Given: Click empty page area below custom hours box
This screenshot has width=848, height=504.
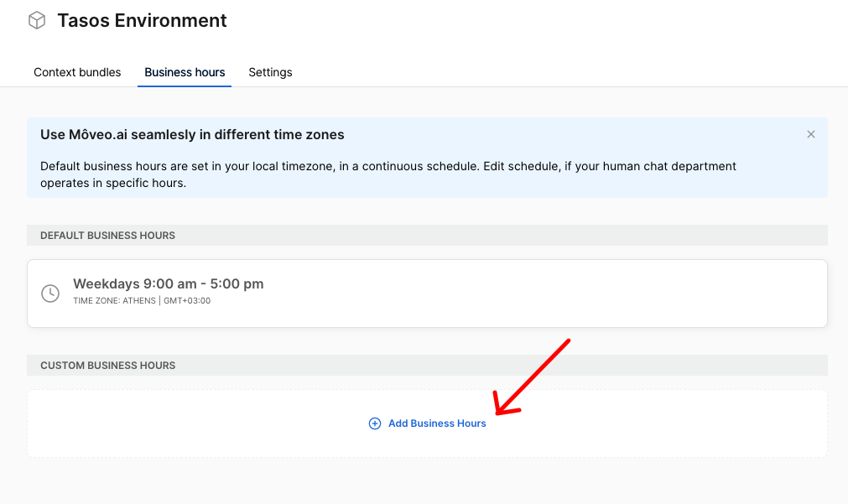Looking at the screenshot, I should pyautogui.click(x=419, y=482).
